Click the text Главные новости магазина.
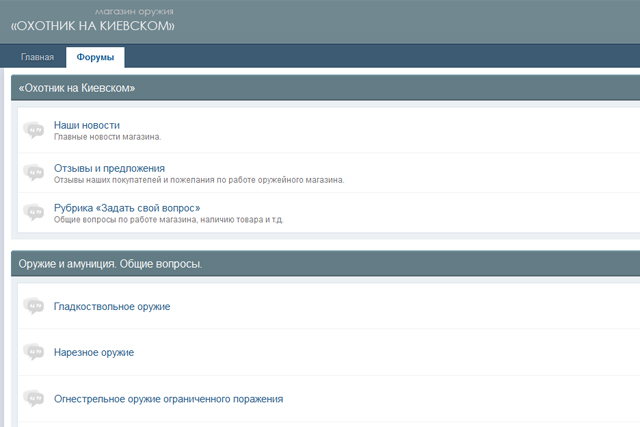Screen dimensions: 640x427 107,137
